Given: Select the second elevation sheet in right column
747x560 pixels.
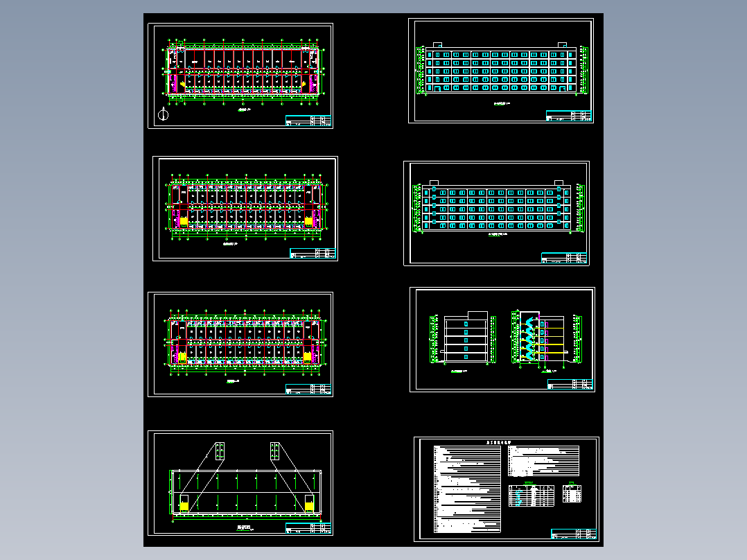Looking at the screenshot, I should [x=496, y=213].
